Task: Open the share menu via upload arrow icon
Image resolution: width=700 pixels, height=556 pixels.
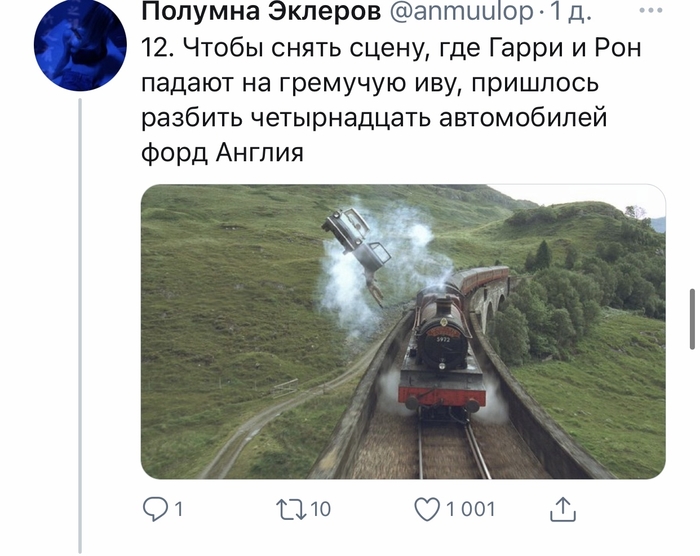Action: tap(562, 509)
